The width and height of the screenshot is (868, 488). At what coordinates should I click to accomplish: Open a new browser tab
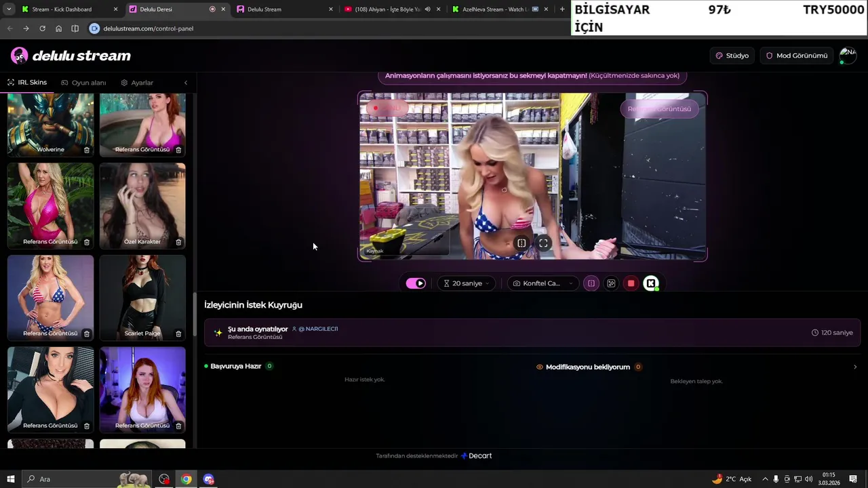(x=562, y=9)
